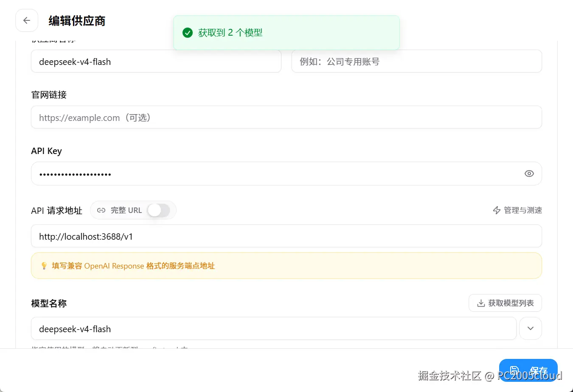Reveal the API key with eye icon
Viewport: 573px width, 392px height.
pos(529,174)
